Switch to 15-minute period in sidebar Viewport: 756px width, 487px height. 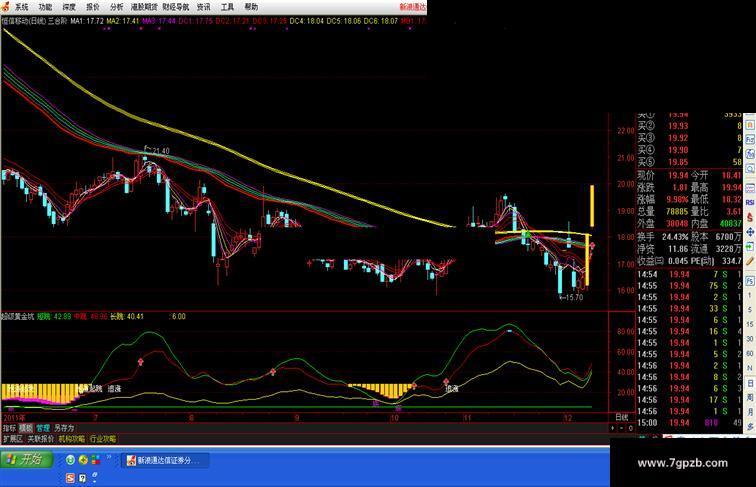point(750,324)
